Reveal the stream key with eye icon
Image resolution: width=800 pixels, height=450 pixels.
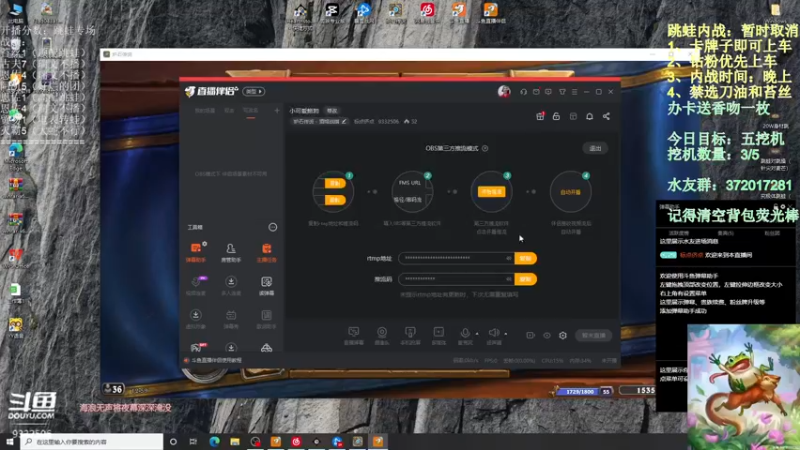509,279
